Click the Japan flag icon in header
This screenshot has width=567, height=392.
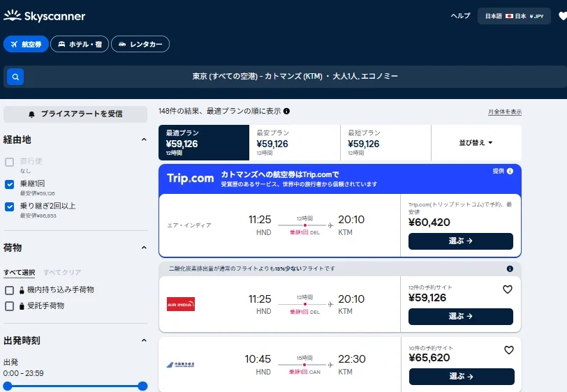click(510, 16)
